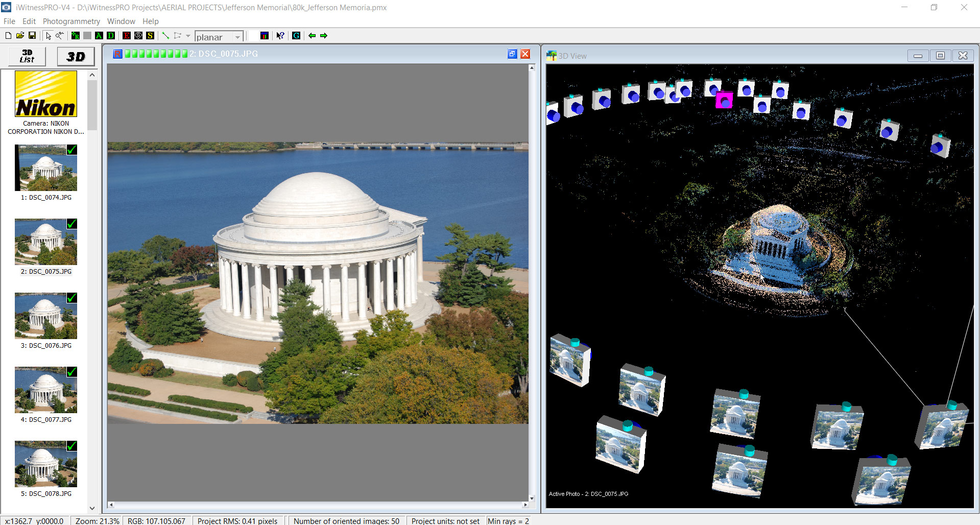Toggle the checkmark on DSC_0076.JPG thumbnail

pyautogui.click(x=72, y=298)
